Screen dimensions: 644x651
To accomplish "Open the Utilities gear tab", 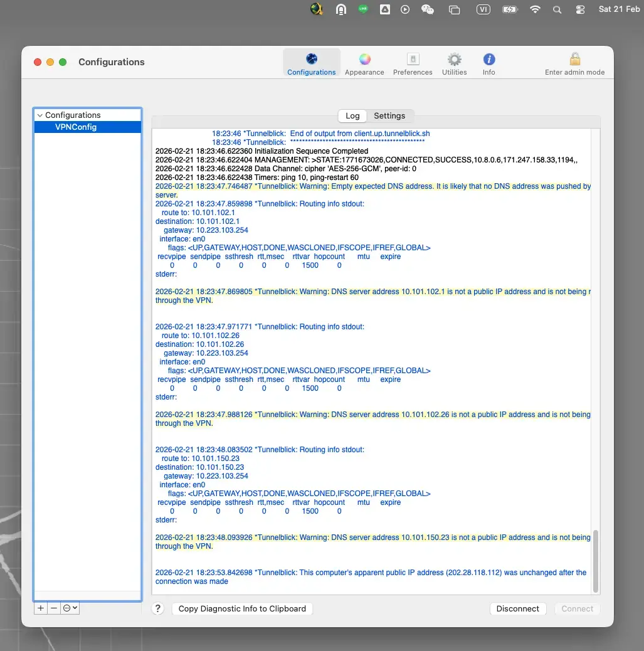I will click(454, 63).
